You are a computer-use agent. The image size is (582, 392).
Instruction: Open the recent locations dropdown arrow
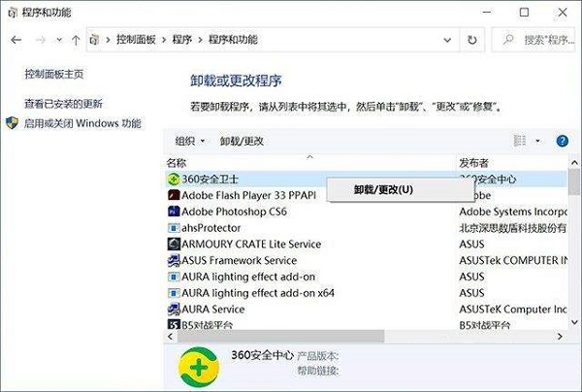(x=59, y=40)
